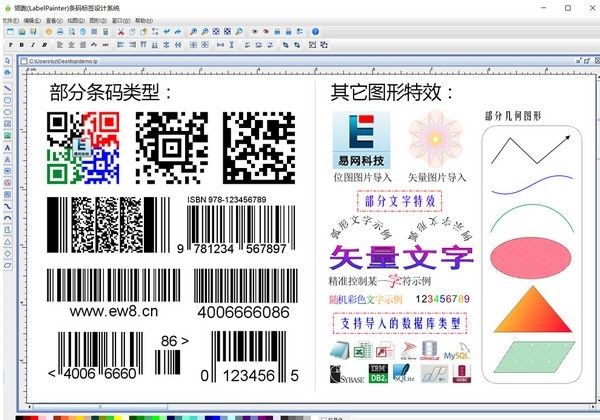Click the horizontal scrollbar thumb

[x=100, y=407]
